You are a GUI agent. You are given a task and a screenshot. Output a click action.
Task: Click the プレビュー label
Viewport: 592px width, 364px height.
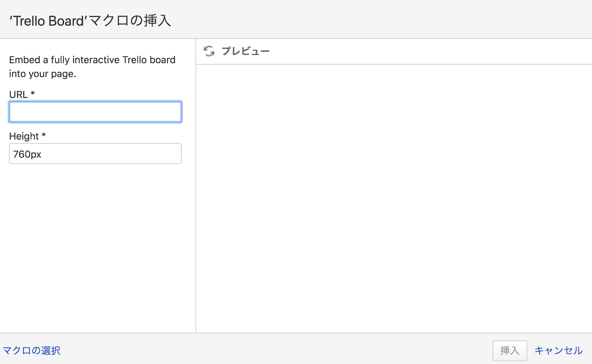click(x=246, y=51)
